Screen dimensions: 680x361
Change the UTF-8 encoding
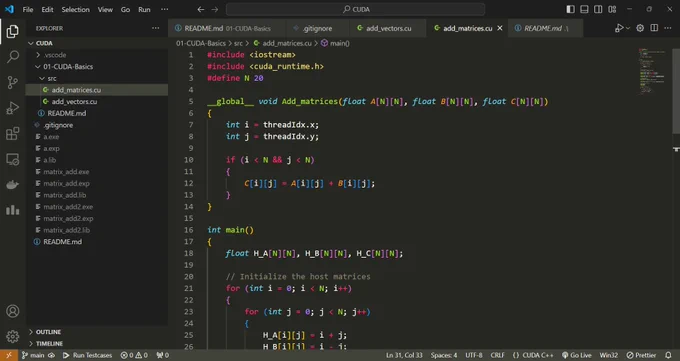(x=474, y=355)
